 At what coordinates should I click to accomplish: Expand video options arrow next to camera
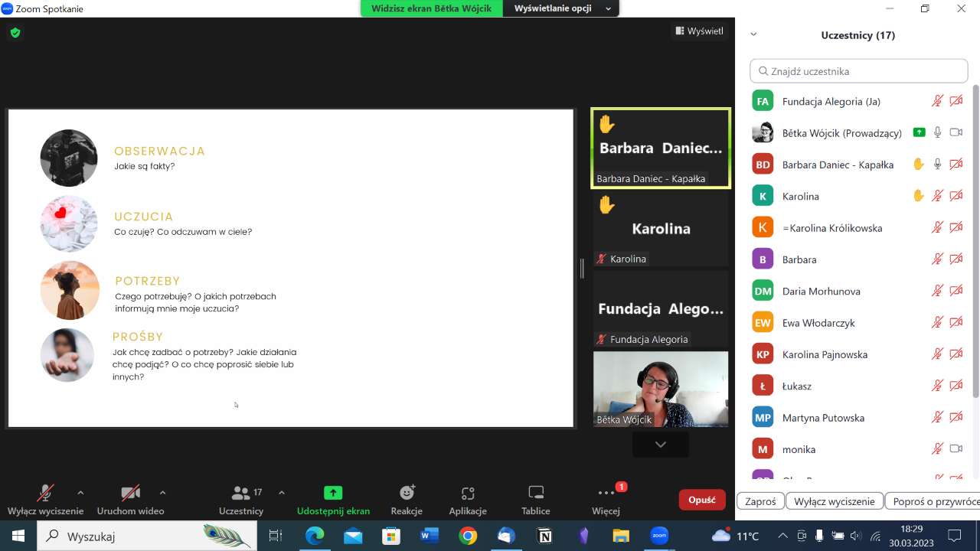[162, 493]
